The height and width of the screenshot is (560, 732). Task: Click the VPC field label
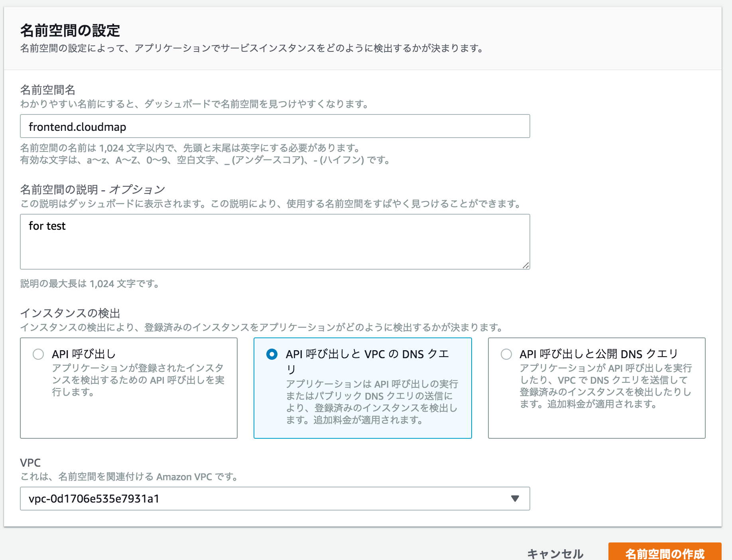[30, 463]
